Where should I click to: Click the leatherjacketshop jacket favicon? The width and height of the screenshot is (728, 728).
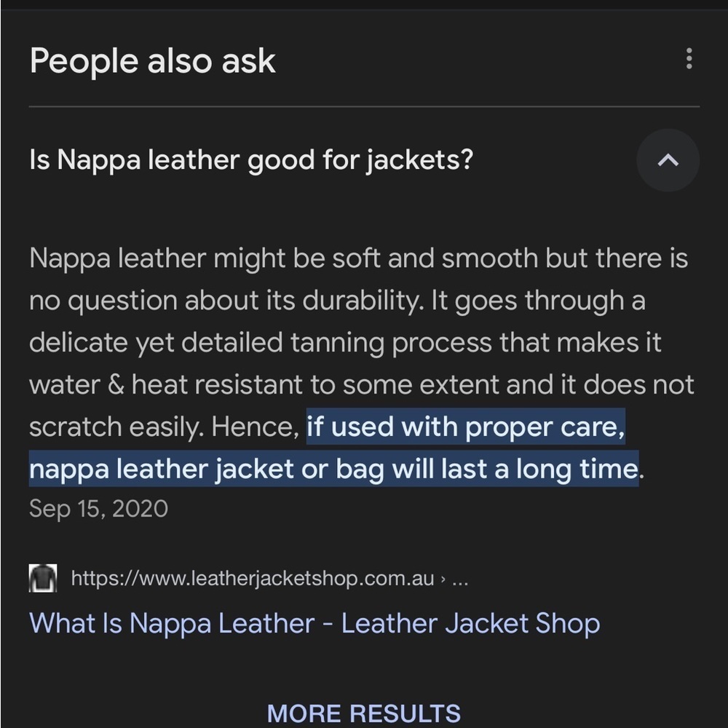[43, 578]
